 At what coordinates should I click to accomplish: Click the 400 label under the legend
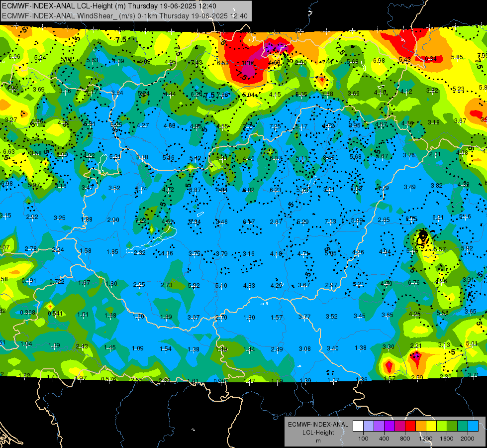[x=384, y=439]
